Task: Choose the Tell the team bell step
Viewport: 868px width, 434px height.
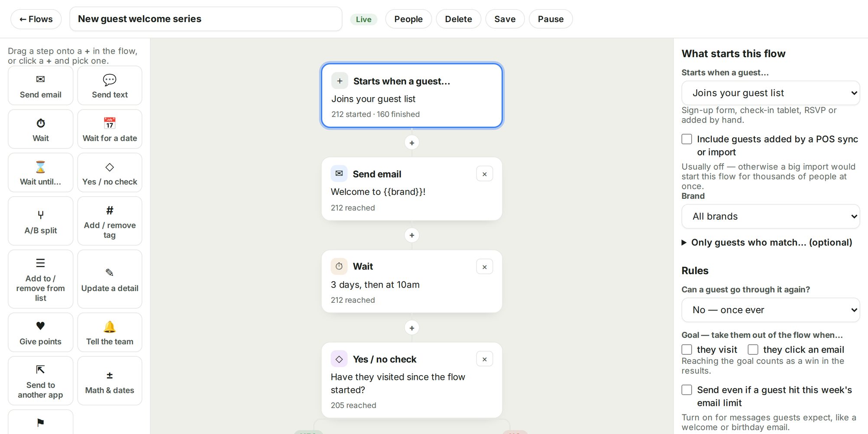Action: click(x=110, y=332)
